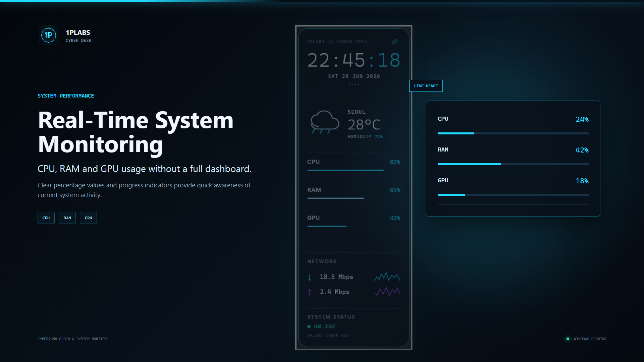Select the RAM tag button
This screenshot has height=362, width=644.
coord(67,218)
